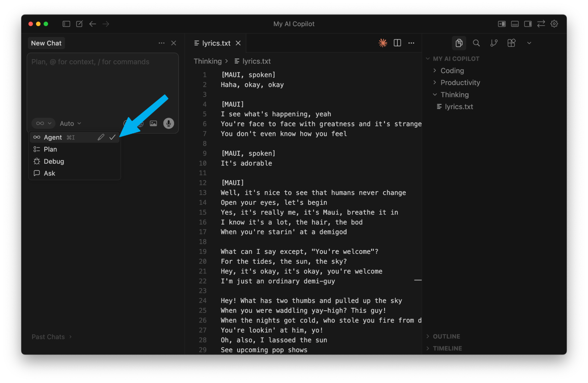The image size is (588, 383).
Task: Click the split editor icon
Action: coord(397,43)
